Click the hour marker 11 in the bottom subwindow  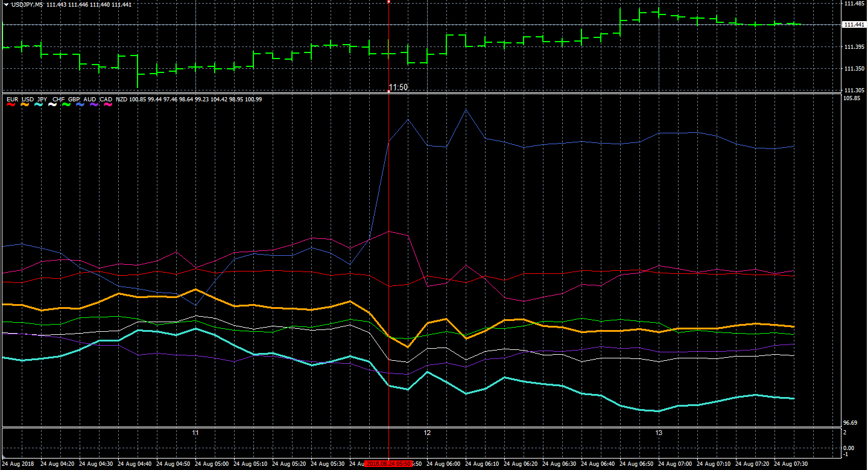(195, 433)
